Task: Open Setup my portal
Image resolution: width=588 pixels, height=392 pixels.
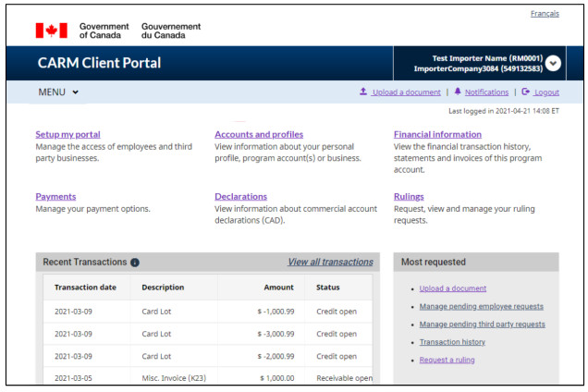Action: pyautogui.click(x=67, y=134)
